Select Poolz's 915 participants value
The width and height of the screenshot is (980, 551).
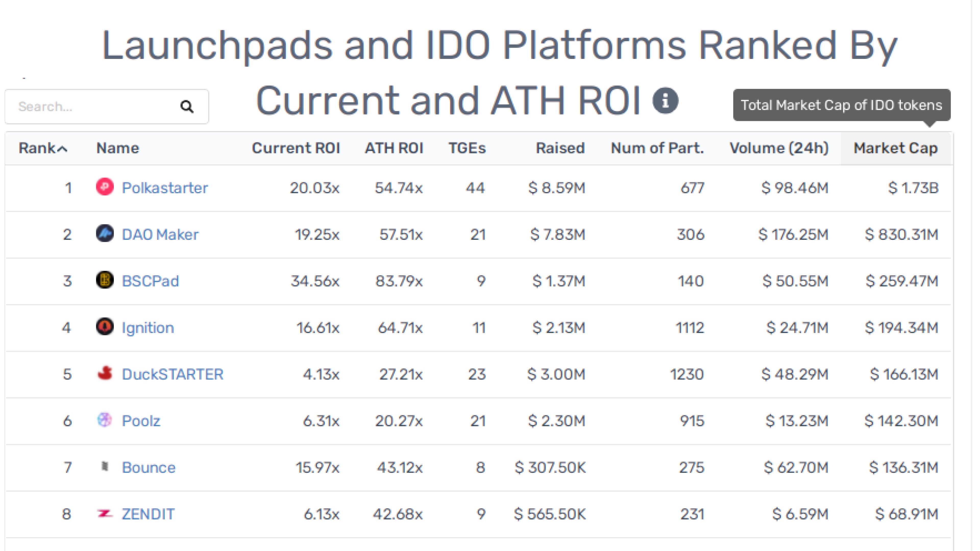(x=692, y=421)
